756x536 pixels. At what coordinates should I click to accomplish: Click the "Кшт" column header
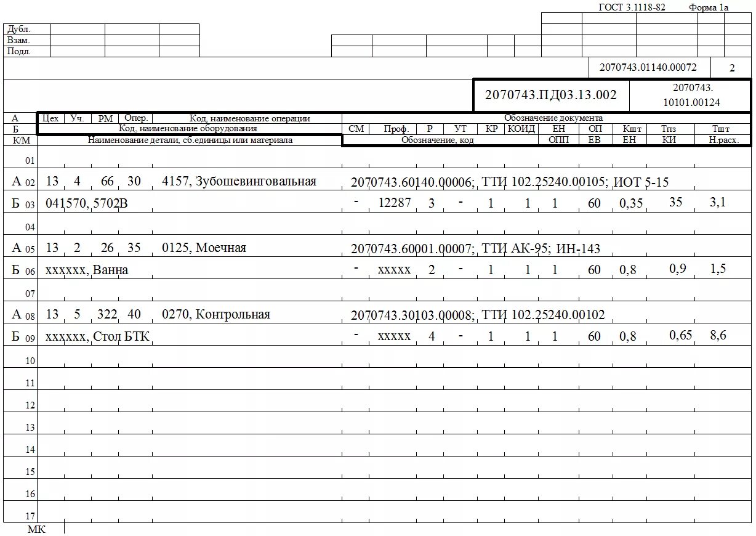point(632,129)
